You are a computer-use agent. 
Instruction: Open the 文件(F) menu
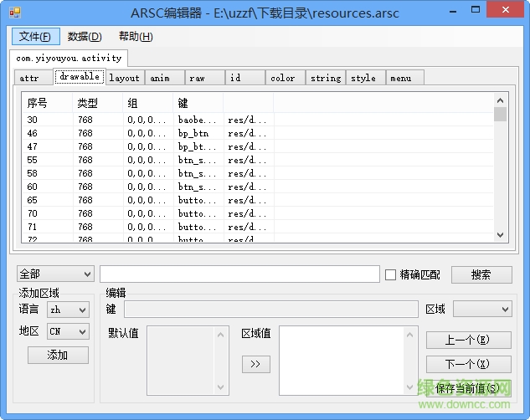(35, 37)
